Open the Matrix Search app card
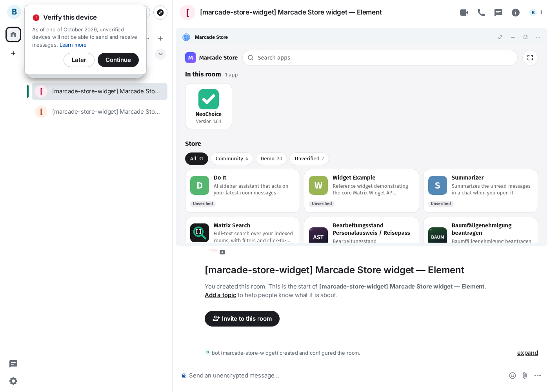The width and height of the screenshot is (549, 392). 242,230
